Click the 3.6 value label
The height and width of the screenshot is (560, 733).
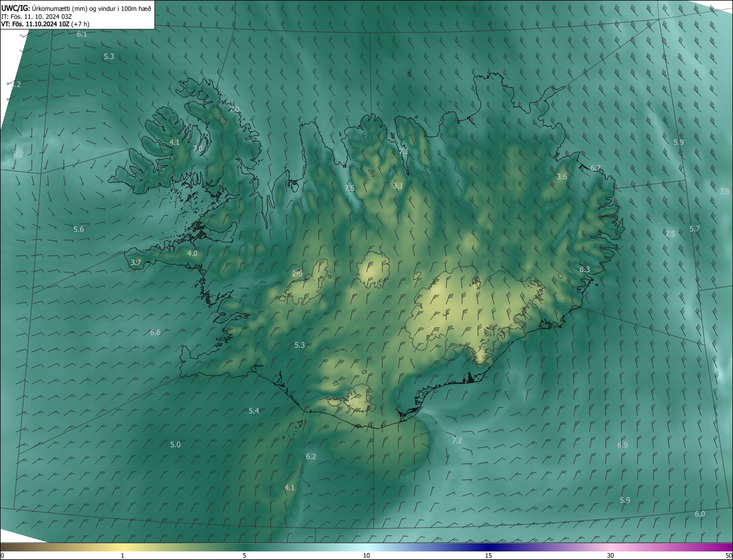562,177
